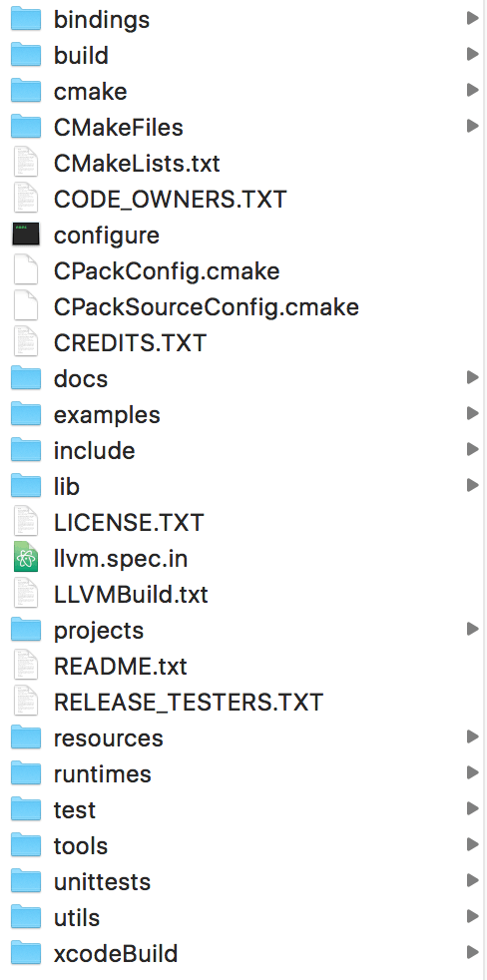This screenshot has width=487, height=980.
Task: Select the include folder name
Action: click(95, 450)
